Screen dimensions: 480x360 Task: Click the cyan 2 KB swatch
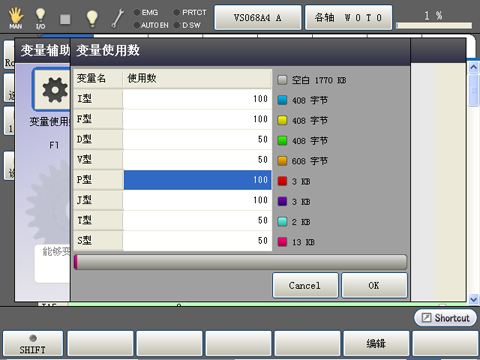coord(282,222)
